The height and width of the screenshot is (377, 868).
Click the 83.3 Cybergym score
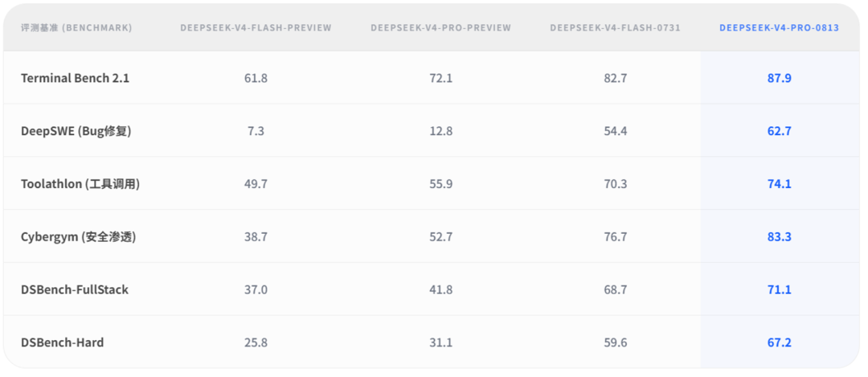pyautogui.click(x=779, y=237)
